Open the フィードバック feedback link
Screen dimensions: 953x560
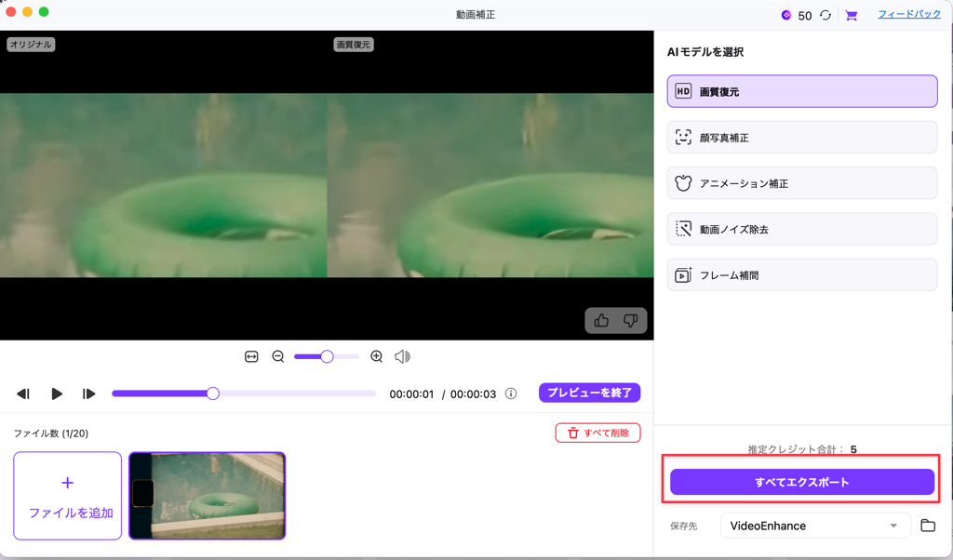pyautogui.click(x=908, y=15)
